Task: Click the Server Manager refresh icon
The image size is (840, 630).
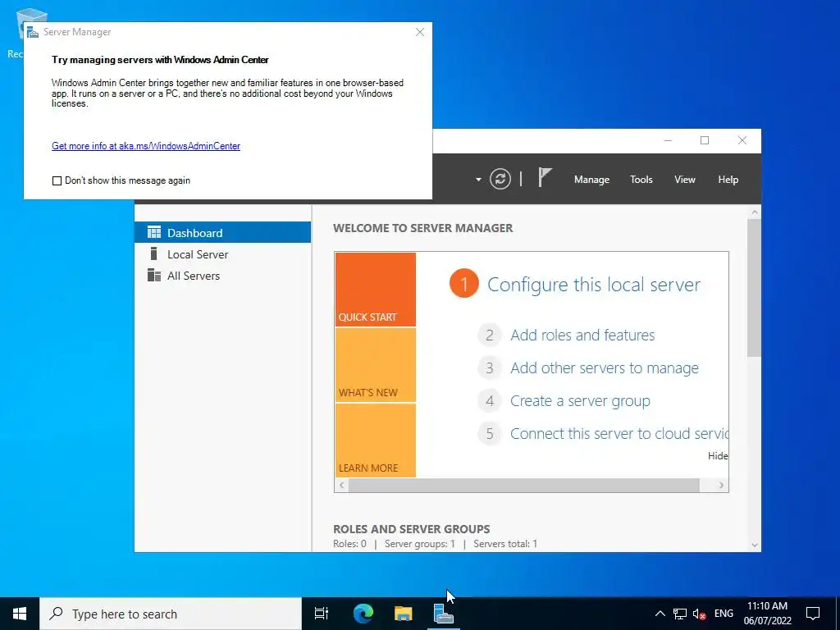Action: [x=500, y=179]
